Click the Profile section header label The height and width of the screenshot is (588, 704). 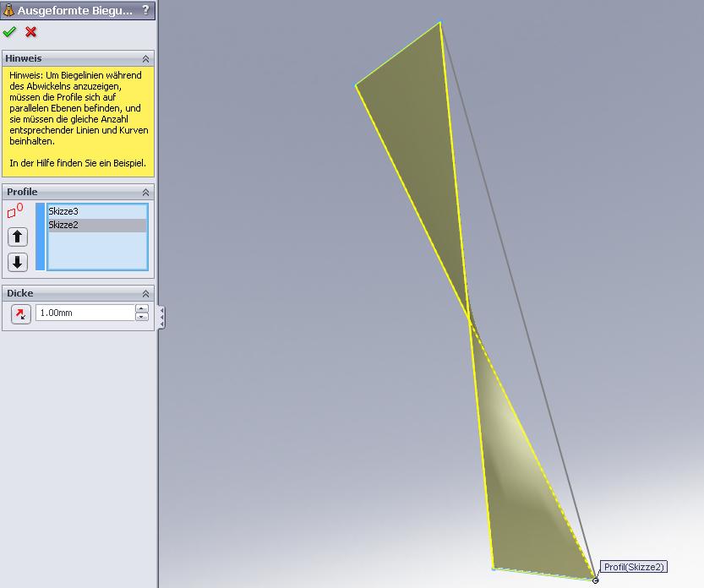click(x=22, y=192)
